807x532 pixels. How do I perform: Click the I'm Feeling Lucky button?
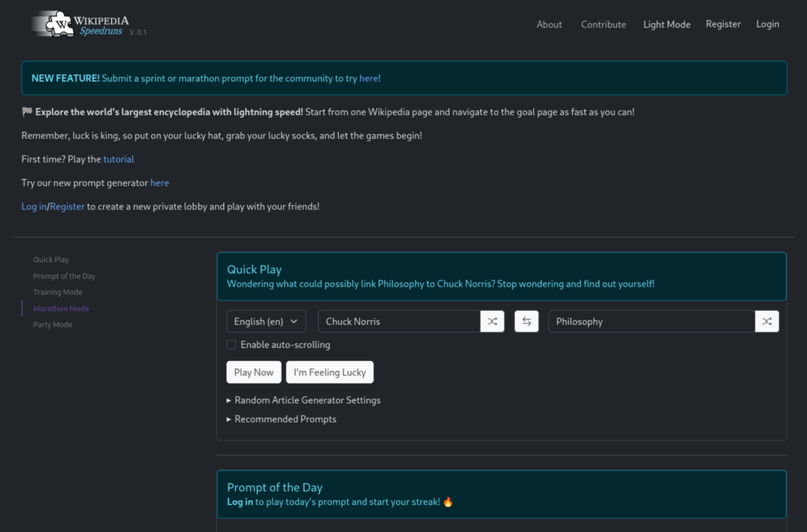pos(329,372)
